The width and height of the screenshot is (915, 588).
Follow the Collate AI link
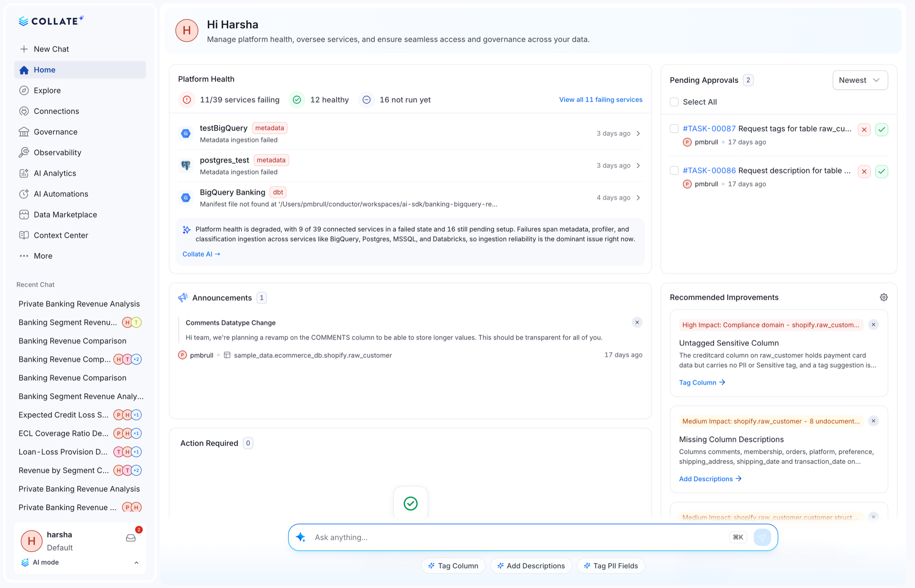point(201,254)
